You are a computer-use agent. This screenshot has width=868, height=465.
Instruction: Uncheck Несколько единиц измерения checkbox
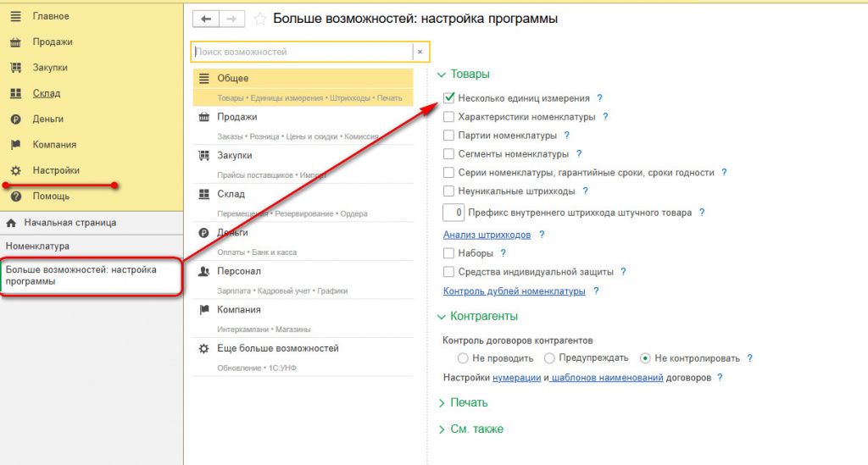449,98
